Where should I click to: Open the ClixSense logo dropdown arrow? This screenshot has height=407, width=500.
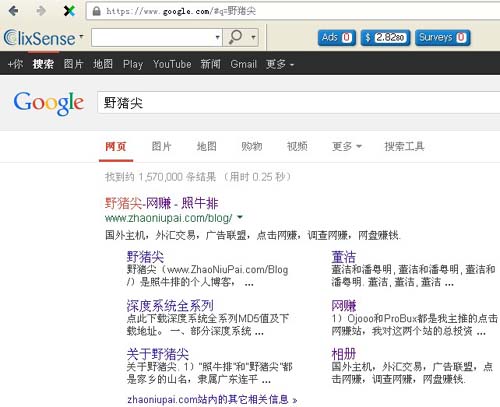point(81,36)
